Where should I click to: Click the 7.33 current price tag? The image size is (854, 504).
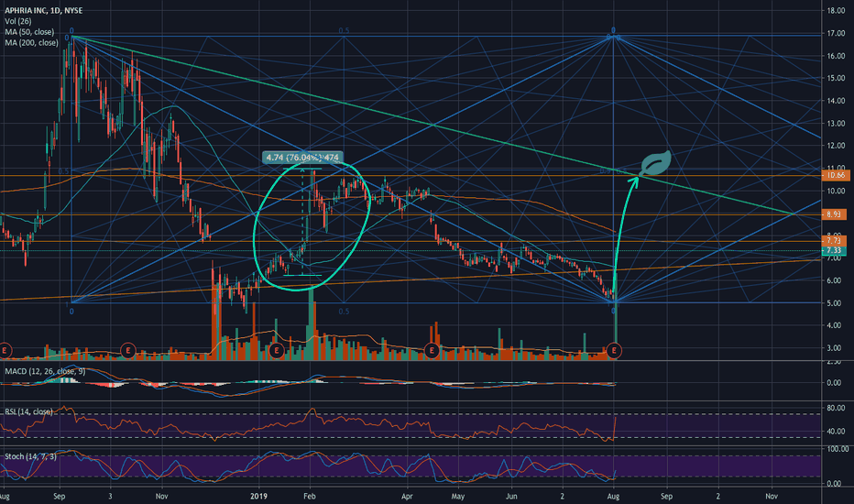834,250
